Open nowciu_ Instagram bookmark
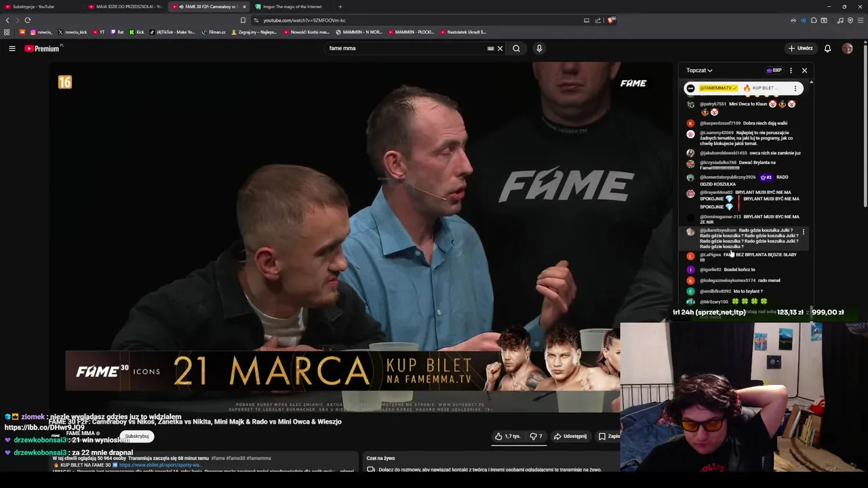 click(41, 32)
